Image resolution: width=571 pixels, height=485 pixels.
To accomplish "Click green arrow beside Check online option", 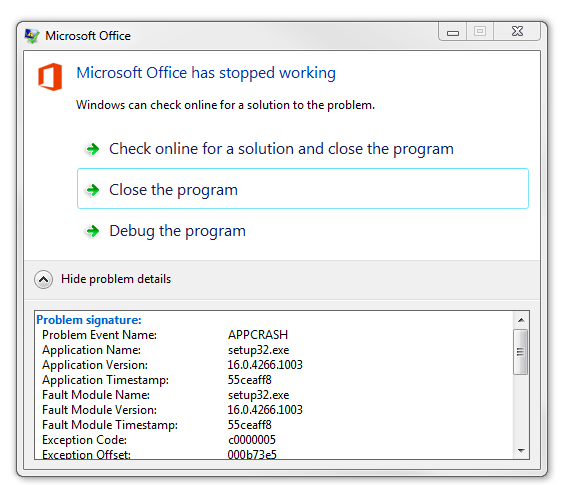I will [92, 149].
